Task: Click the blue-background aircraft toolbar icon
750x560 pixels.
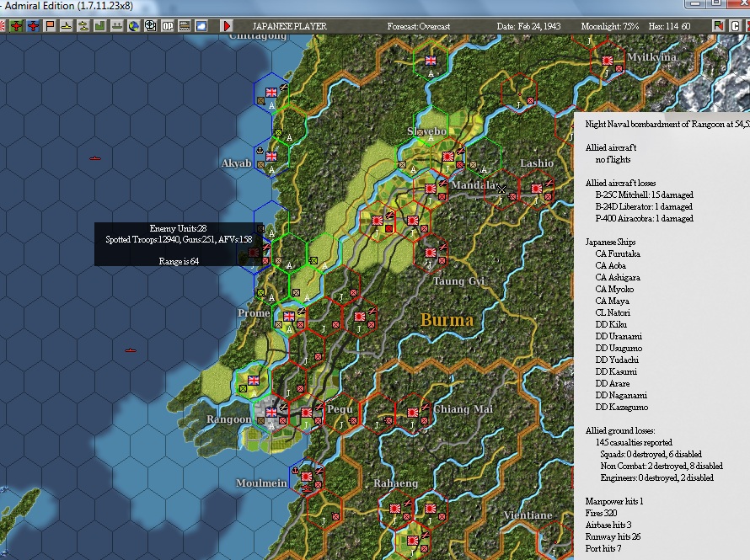Action: (33, 26)
